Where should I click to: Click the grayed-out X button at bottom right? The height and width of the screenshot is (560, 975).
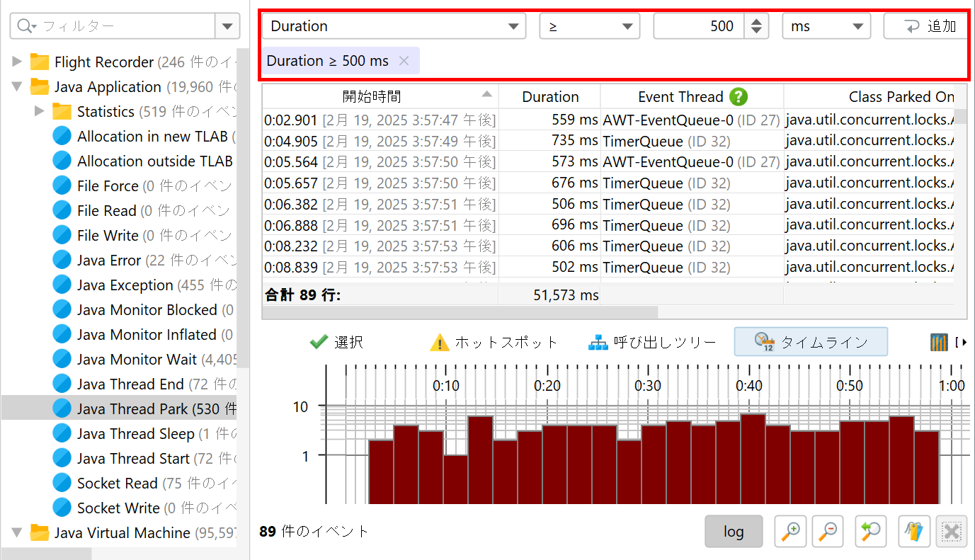tap(952, 532)
